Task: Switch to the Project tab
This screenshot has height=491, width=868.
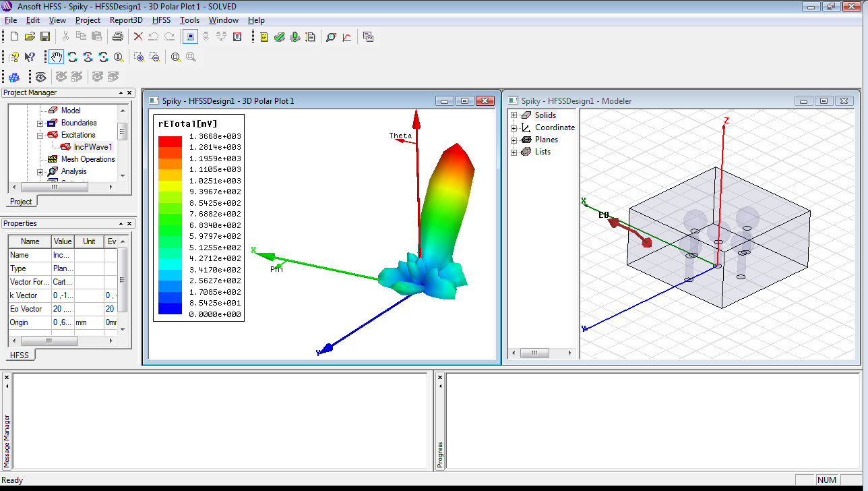Action: [x=21, y=201]
